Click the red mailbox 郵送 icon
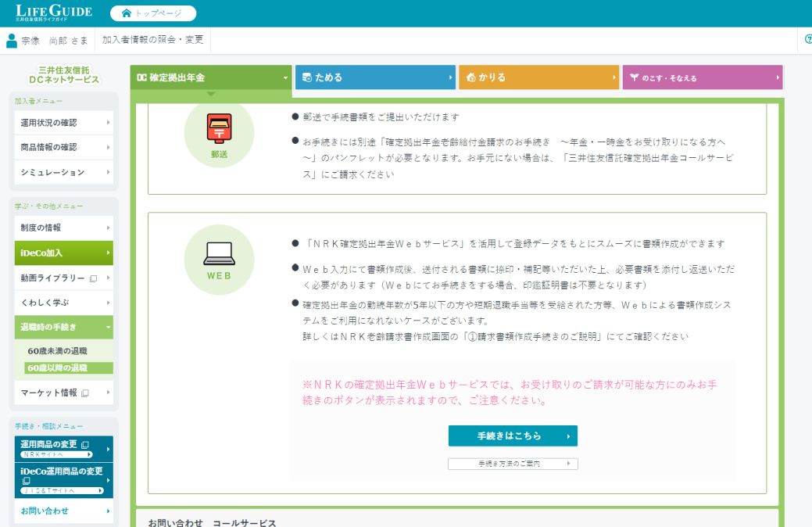The width and height of the screenshot is (812, 527). [219, 127]
